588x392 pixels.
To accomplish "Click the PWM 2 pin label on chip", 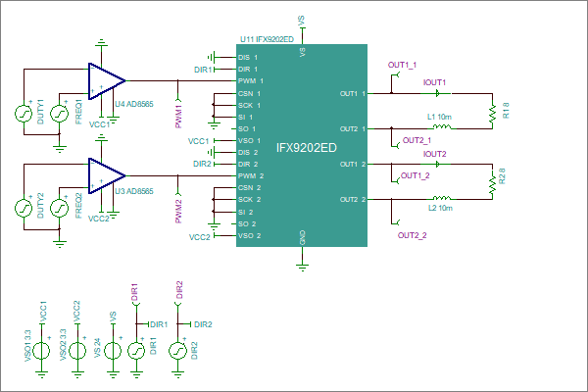I will (251, 176).
